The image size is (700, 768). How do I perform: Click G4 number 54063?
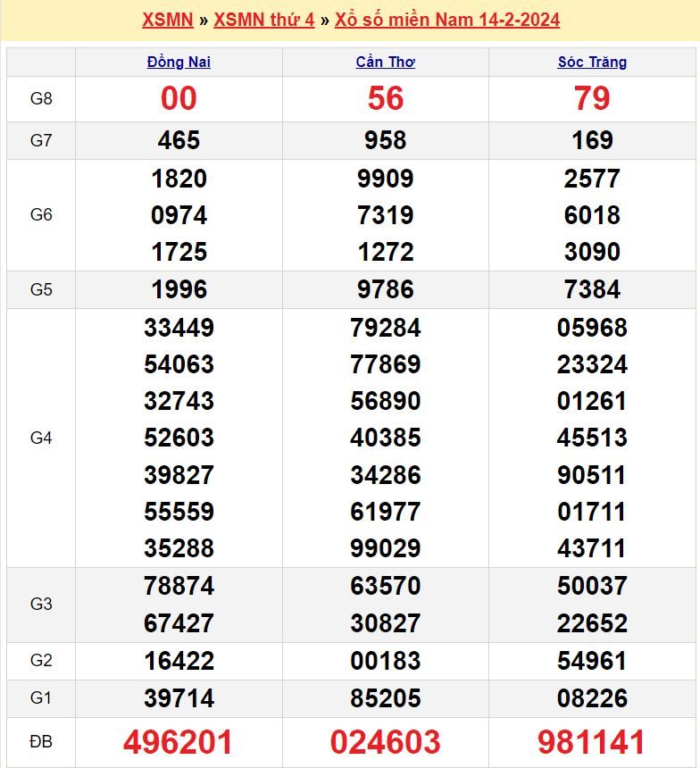click(179, 364)
